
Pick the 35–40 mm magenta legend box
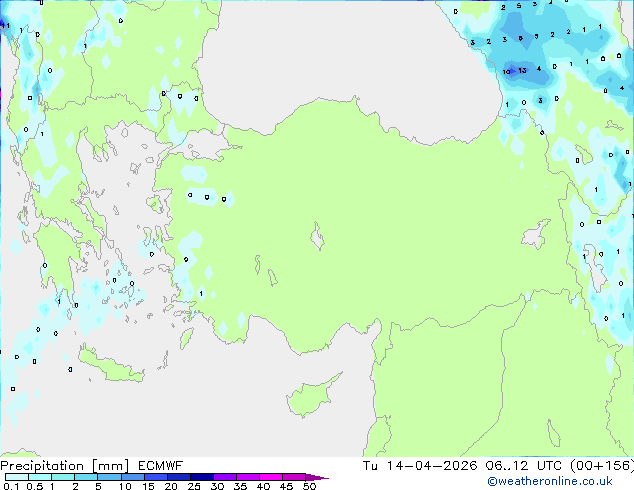pos(248,477)
